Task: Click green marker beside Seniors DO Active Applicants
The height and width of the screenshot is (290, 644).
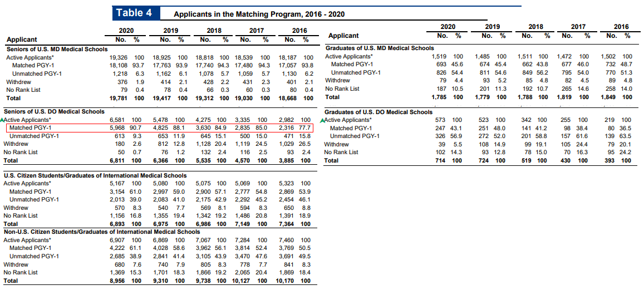Action: point(2,120)
